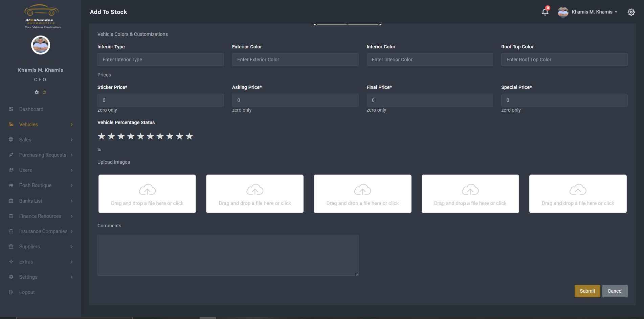Viewport: 644px width, 319px height.
Task: Expand the Users menu chevron
Action: coord(71,170)
